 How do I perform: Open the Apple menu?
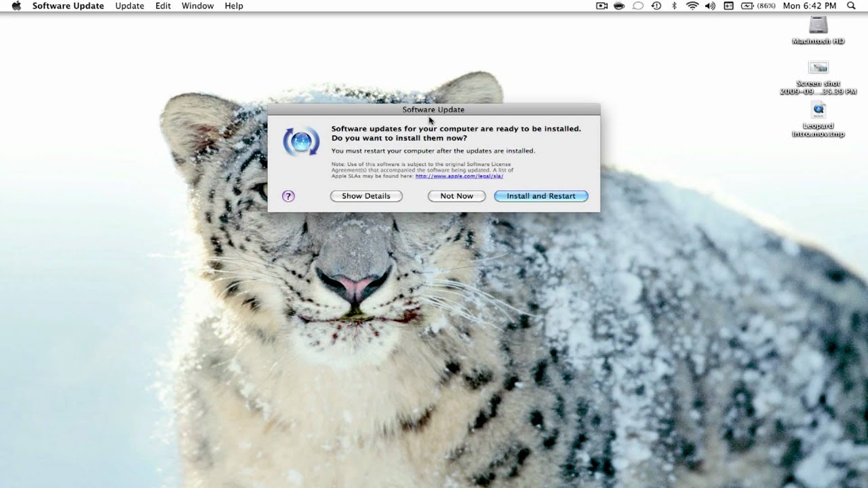click(x=16, y=5)
